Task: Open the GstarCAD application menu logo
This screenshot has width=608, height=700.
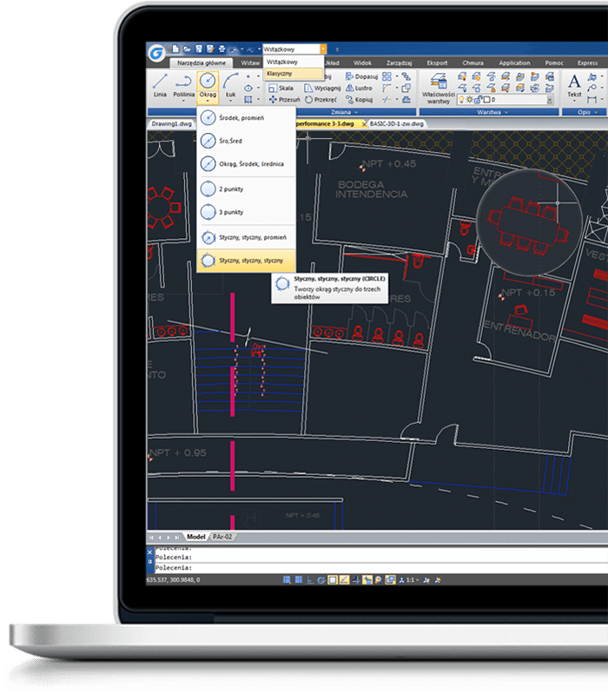Action: [x=156, y=54]
